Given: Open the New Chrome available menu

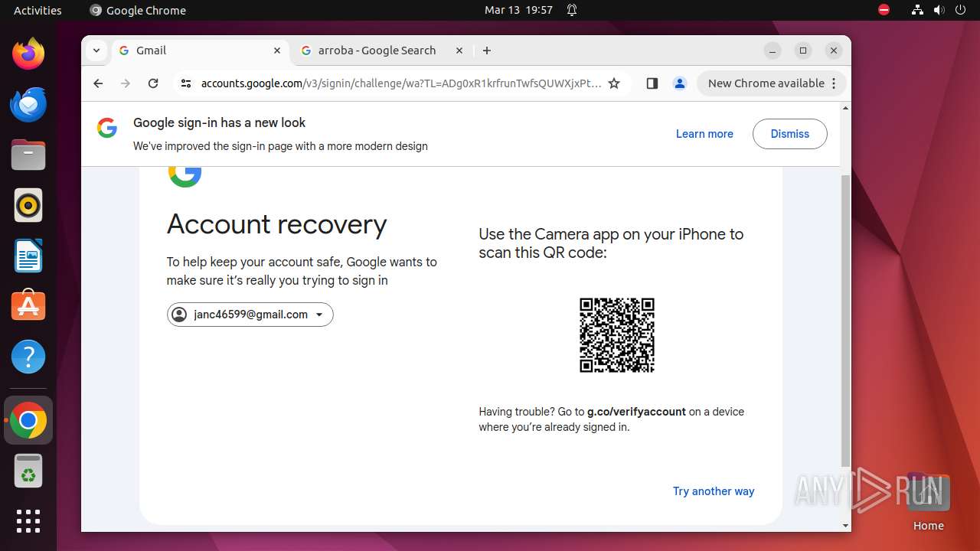Looking at the screenshot, I should coord(771,83).
